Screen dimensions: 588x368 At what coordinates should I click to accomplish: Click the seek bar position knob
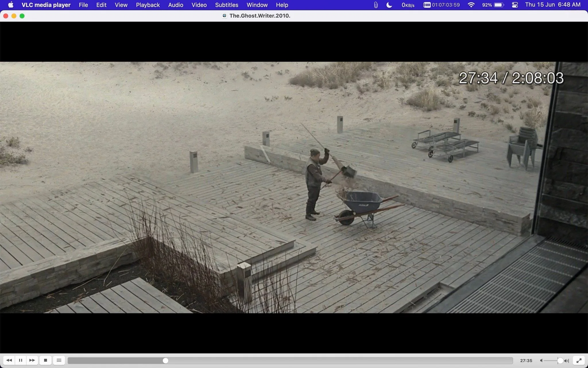click(x=165, y=361)
